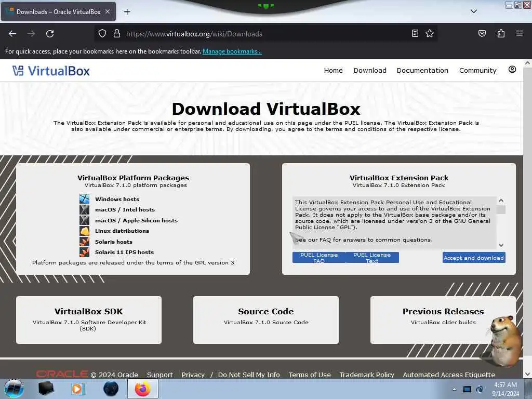
Task: Click the Linux distributions link
Action: pyautogui.click(x=122, y=231)
